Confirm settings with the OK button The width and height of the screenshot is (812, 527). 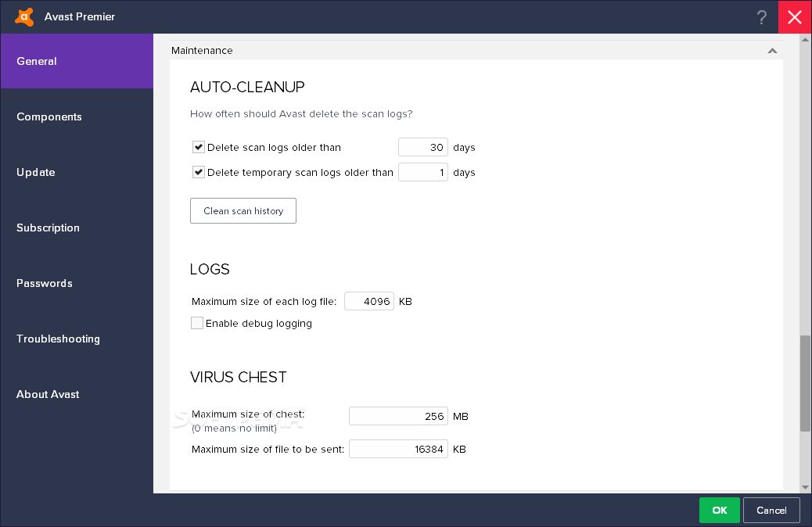click(x=720, y=510)
